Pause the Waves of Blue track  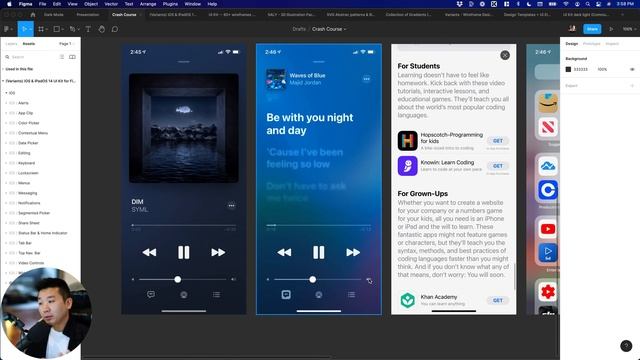coord(319,252)
